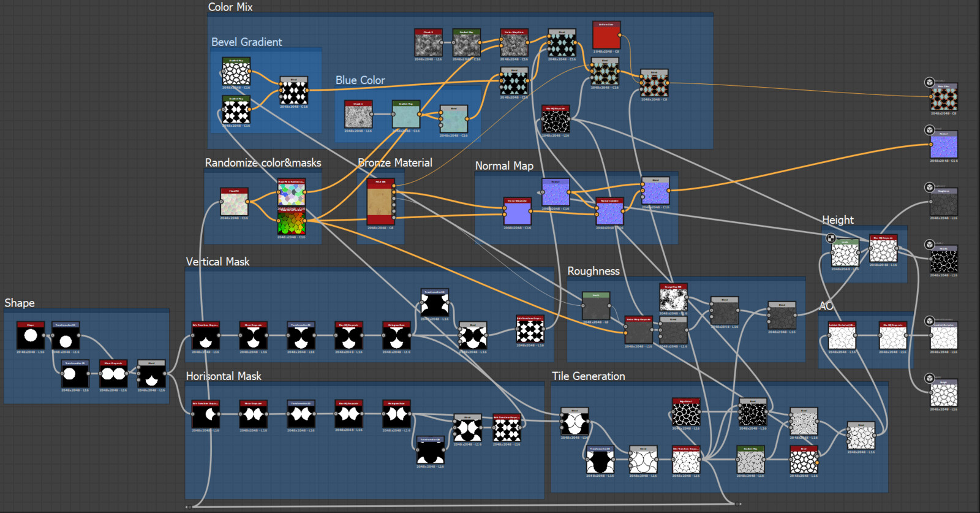The image size is (980, 513).
Task: Select the dark gray Roughness output node
Action: [x=943, y=203]
